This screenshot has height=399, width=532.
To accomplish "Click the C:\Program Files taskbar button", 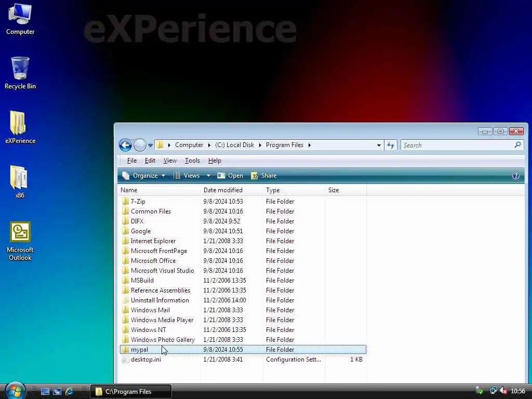I will coord(131,392).
